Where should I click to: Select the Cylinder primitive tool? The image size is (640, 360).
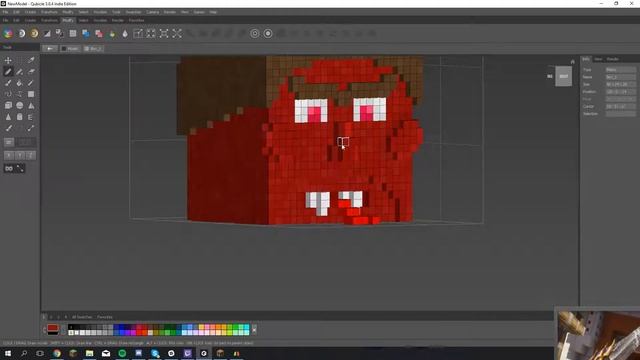coord(19,117)
